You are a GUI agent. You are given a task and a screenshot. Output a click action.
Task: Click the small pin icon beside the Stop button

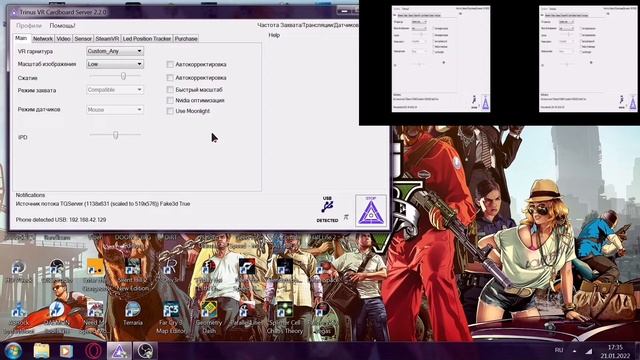[x=346, y=217]
